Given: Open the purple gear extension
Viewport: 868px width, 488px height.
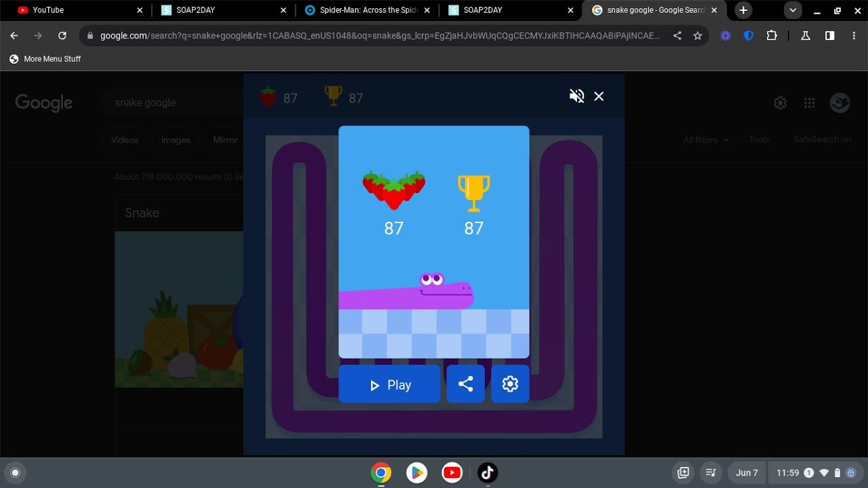Looking at the screenshot, I should coord(726,36).
